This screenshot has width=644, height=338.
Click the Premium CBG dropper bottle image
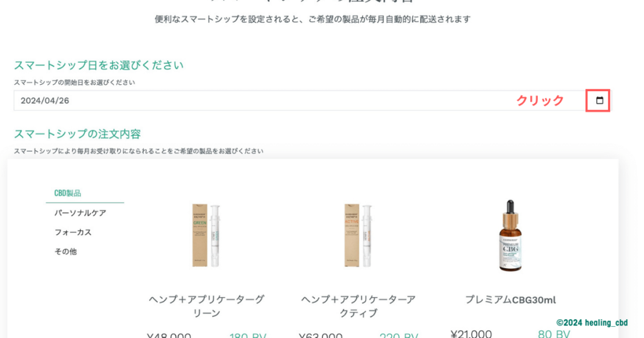(510, 236)
